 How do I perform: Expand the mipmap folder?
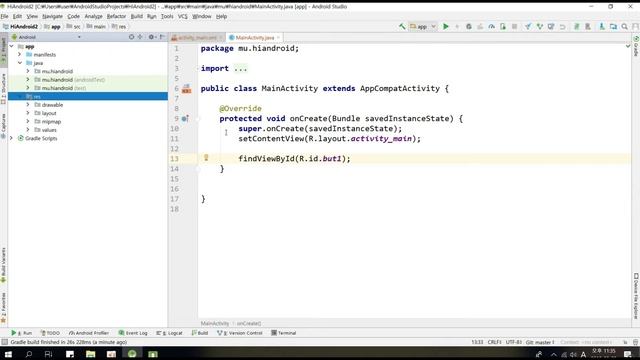pos(28,121)
